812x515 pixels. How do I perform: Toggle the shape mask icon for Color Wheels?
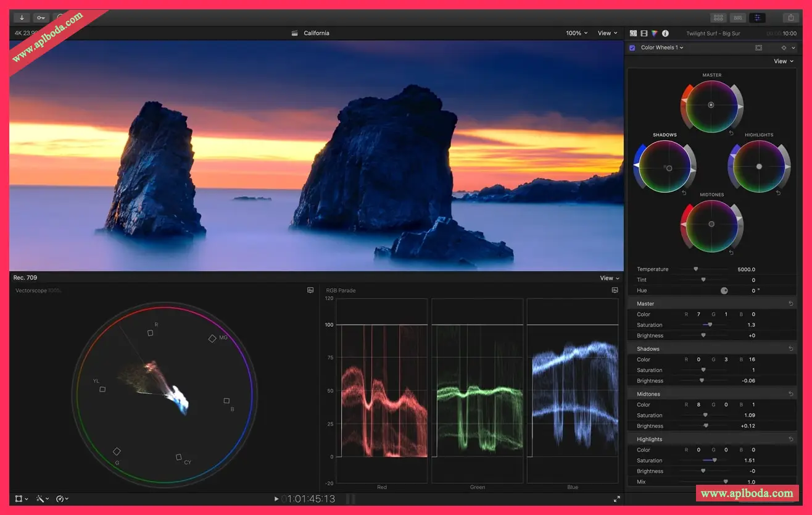pos(758,48)
